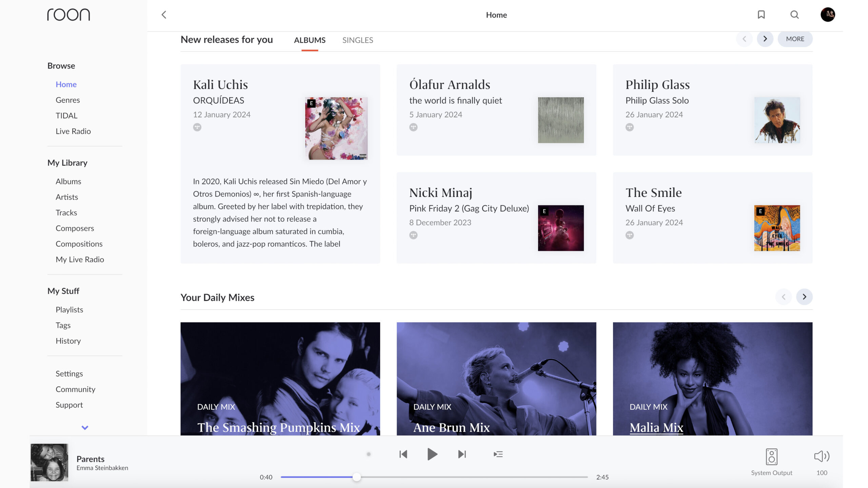868x488 pixels.
Task: Open the user profile avatar
Action: coord(828,15)
